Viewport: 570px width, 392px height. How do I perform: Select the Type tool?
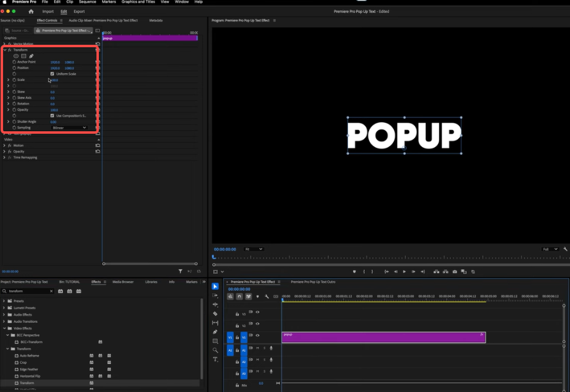coord(215,359)
